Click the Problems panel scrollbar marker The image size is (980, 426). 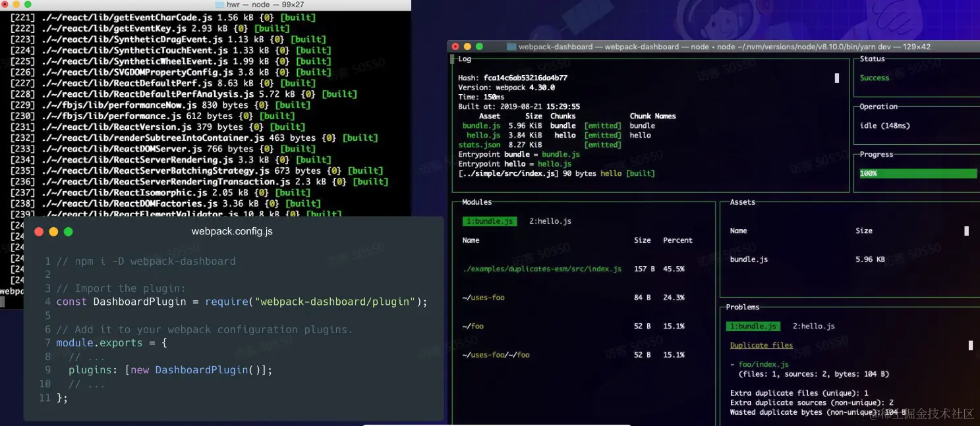[970, 345]
